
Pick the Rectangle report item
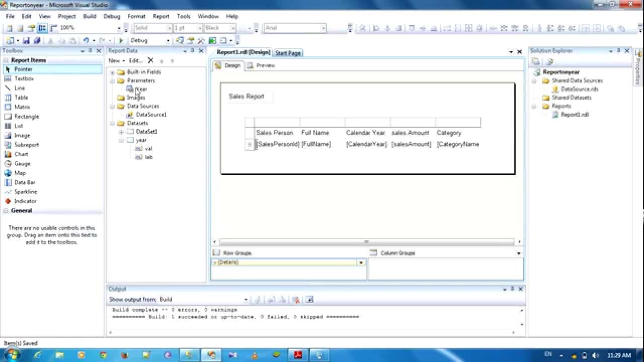coord(26,116)
